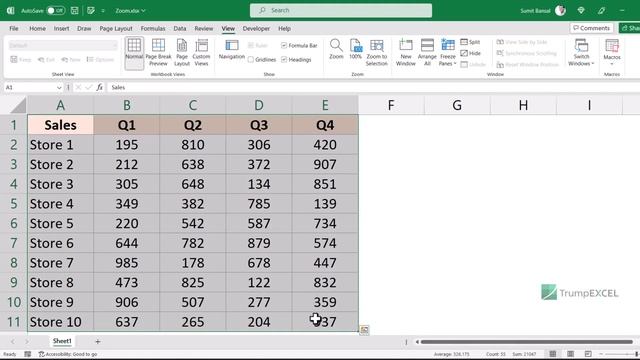The width and height of the screenshot is (640, 360).
Task: Click the Quick Analysis icon below table
Action: (x=364, y=330)
